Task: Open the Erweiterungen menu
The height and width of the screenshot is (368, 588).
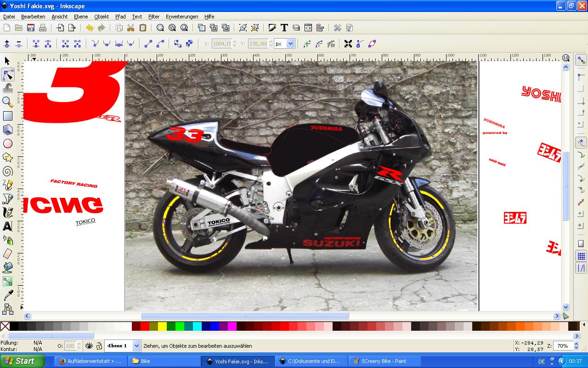Action: click(182, 17)
